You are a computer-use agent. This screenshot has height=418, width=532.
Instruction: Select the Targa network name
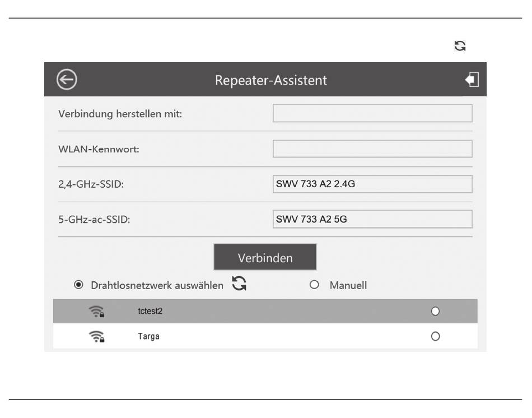tap(148, 336)
